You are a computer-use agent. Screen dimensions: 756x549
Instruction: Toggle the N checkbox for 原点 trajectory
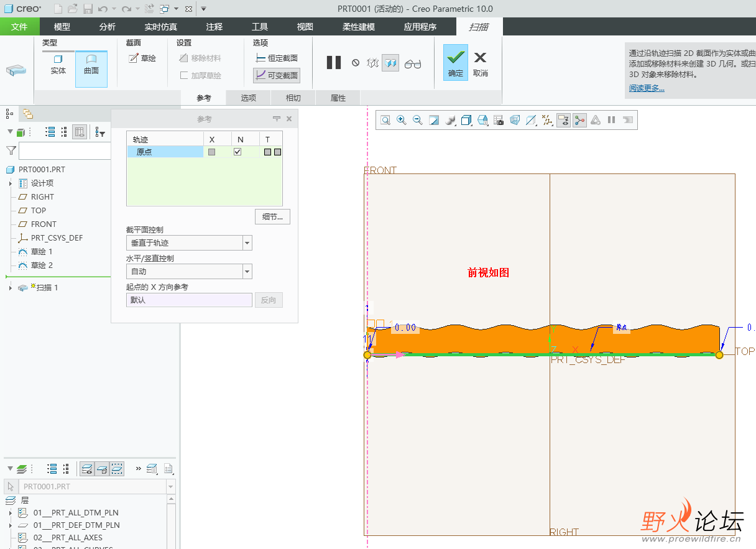(x=237, y=152)
